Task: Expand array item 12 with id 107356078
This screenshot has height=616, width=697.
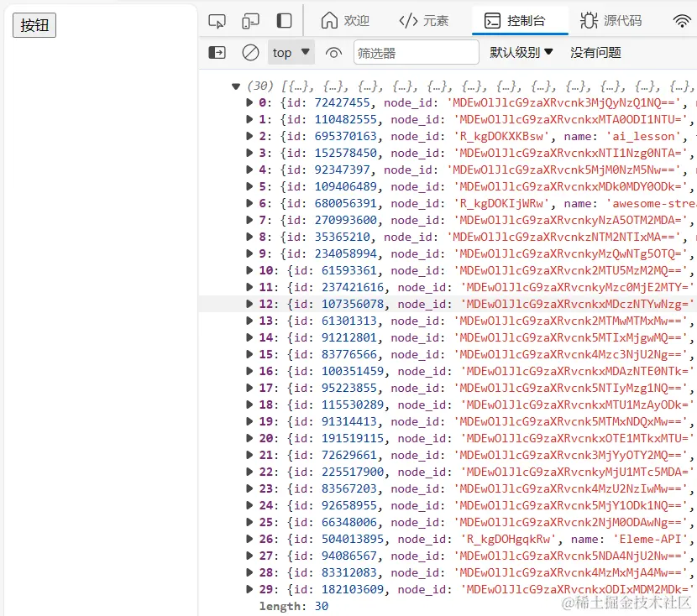Action: pos(249,304)
